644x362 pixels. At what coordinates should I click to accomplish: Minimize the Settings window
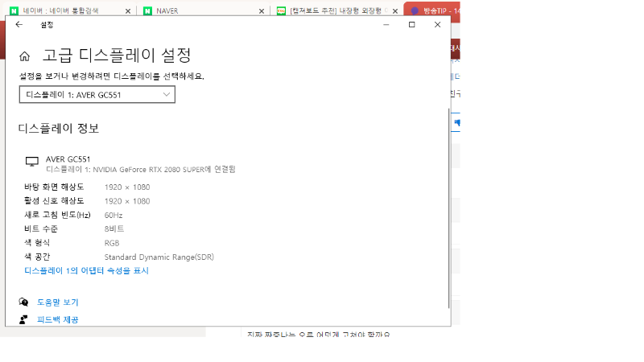coord(386,25)
